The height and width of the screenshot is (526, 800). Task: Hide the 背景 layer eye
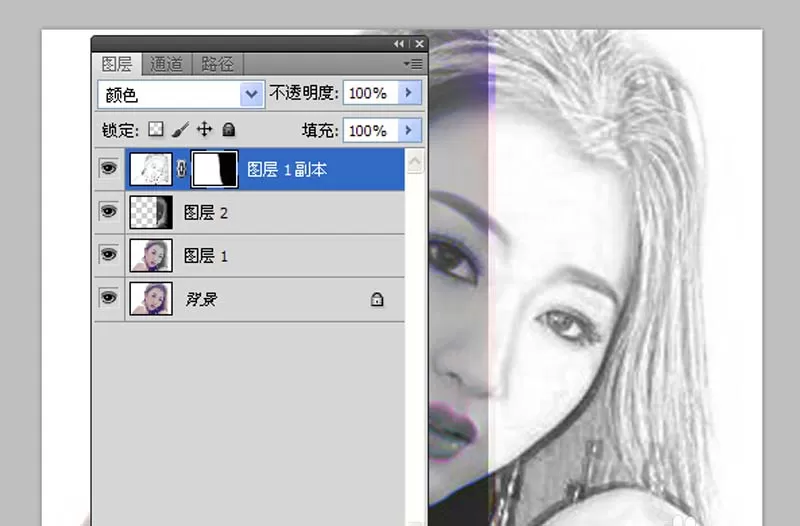coord(108,297)
